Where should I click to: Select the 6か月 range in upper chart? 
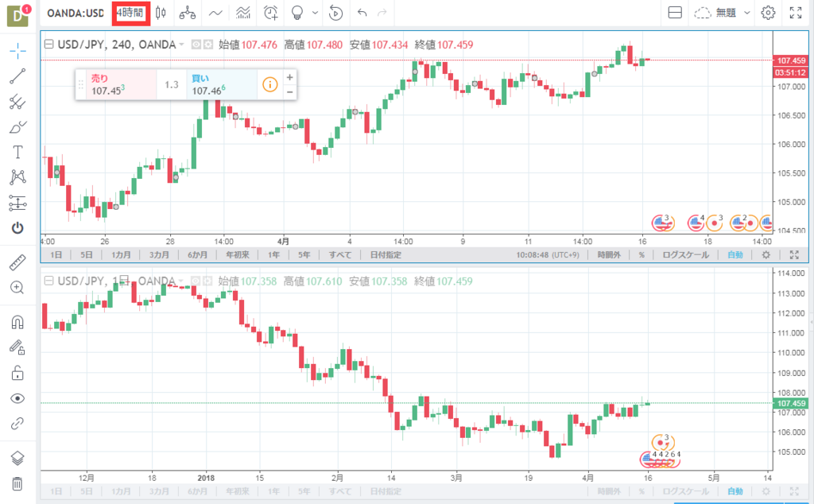point(198,255)
